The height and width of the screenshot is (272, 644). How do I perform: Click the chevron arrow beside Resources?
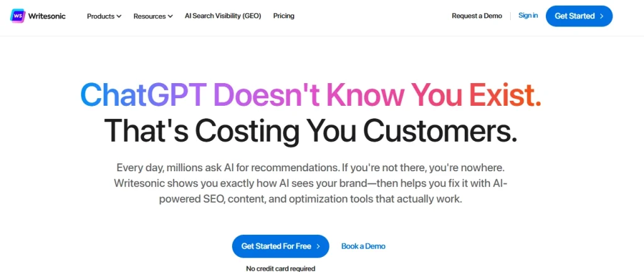(x=170, y=16)
